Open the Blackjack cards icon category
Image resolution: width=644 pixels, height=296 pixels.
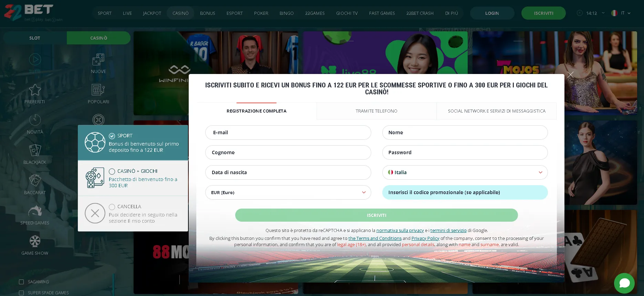point(35,150)
